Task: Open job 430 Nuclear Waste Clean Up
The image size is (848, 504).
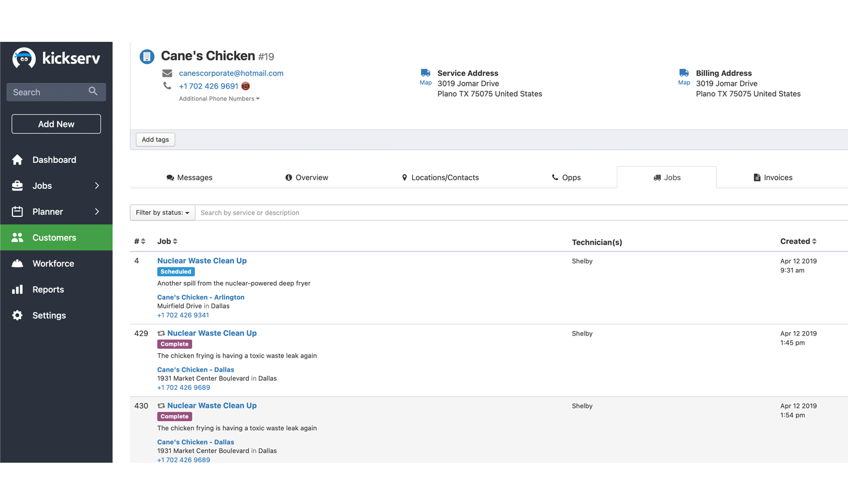Action: pyautogui.click(x=212, y=405)
